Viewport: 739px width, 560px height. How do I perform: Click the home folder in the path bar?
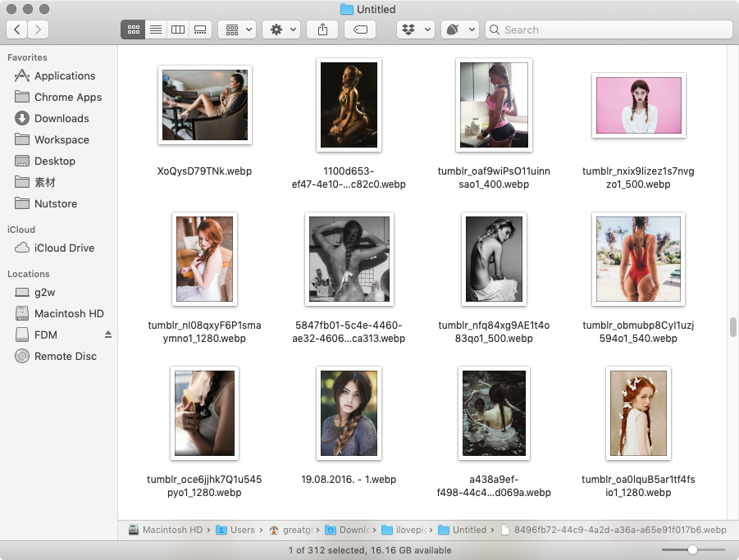(291, 530)
